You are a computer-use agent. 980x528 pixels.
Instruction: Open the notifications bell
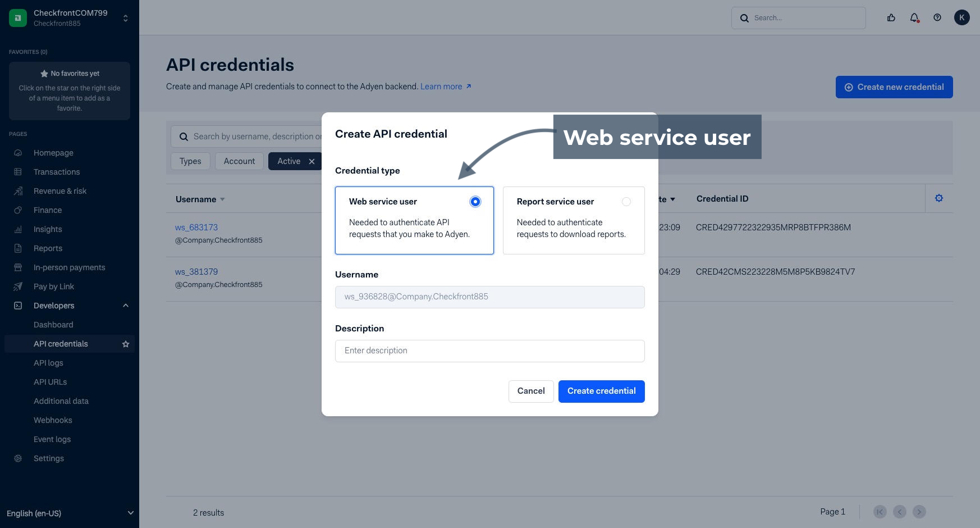(914, 18)
